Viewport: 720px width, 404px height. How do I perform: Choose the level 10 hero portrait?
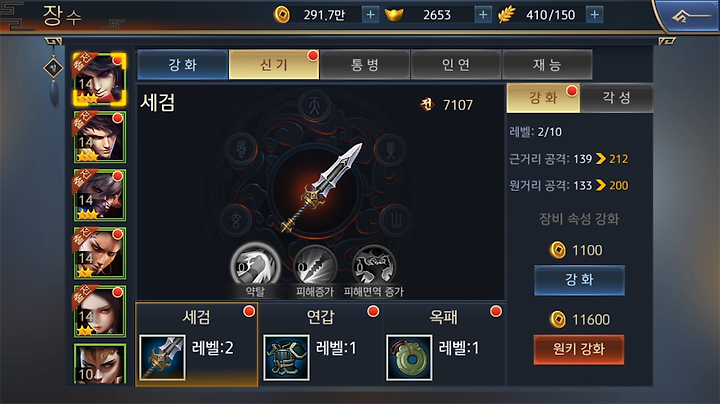click(x=99, y=364)
